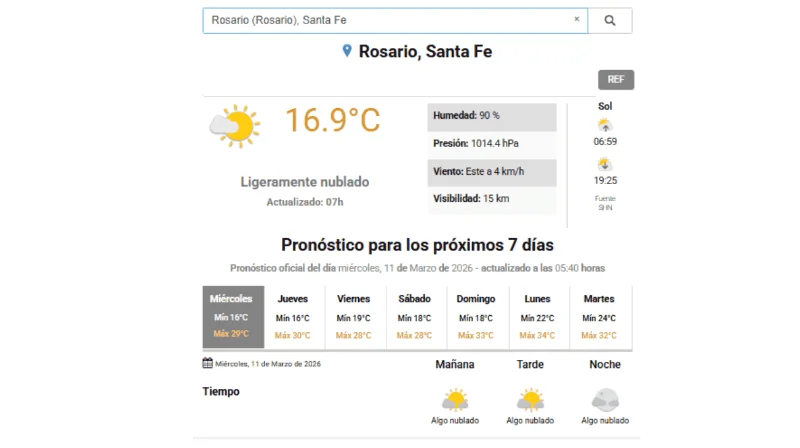Click the 19:25 sunset time

point(605,181)
